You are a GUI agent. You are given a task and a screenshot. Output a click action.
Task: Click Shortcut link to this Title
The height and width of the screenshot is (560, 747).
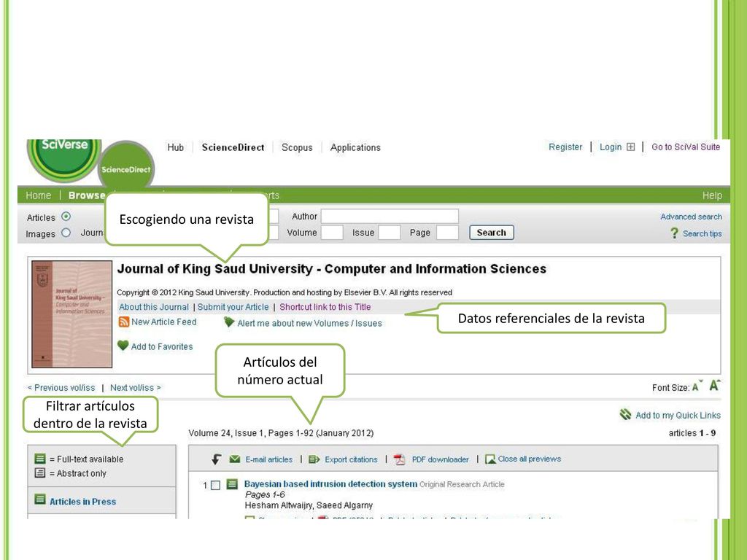coord(325,307)
